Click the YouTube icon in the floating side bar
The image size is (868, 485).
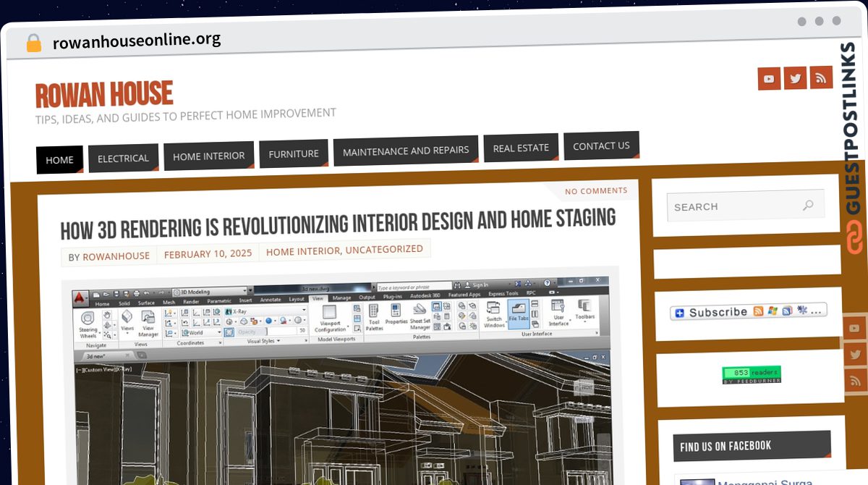[x=854, y=329]
